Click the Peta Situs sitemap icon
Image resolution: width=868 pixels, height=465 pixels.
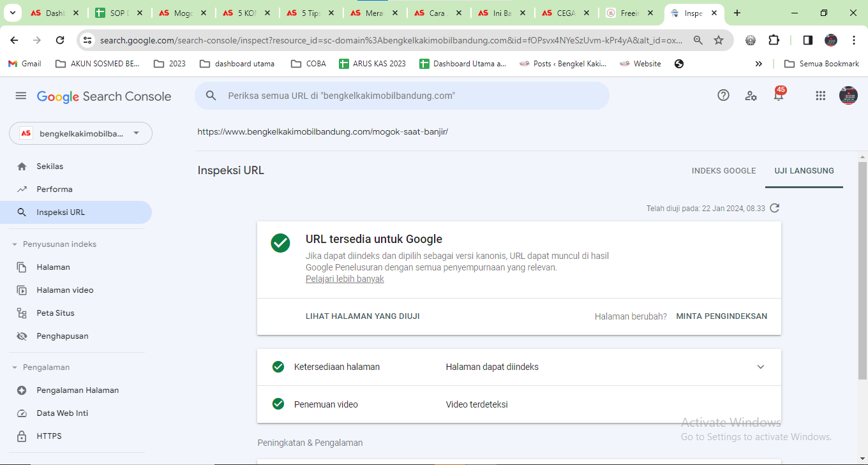22,313
